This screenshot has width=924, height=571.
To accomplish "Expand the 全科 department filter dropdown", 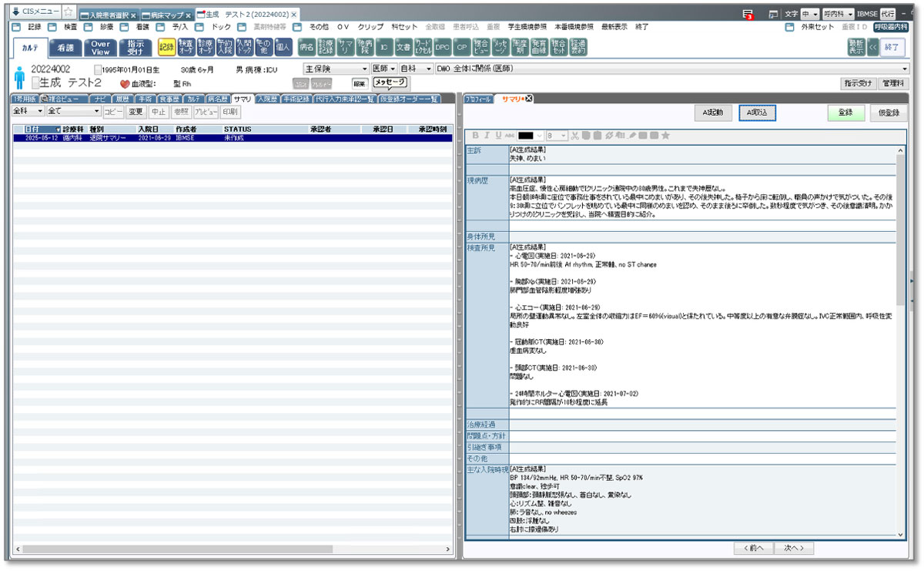I will tap(28, 111).
